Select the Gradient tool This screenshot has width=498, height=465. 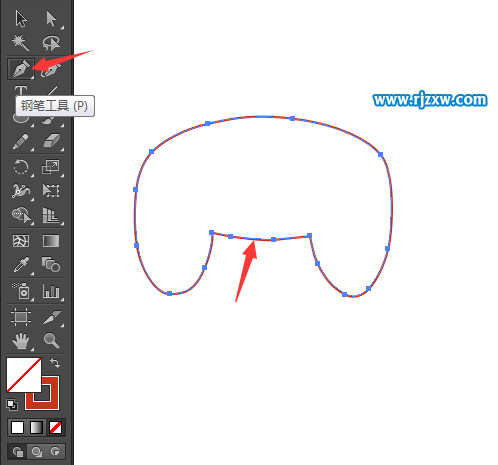click(51, 241)
